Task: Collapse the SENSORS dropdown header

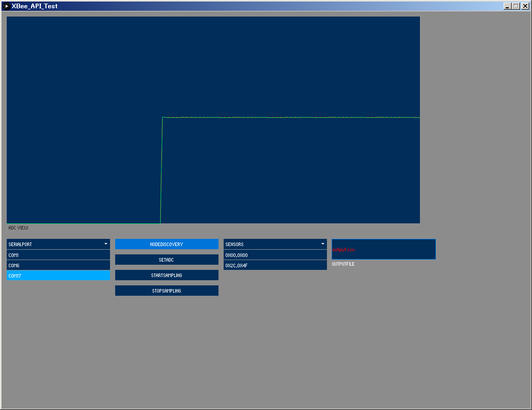Action: pos(269,244)
